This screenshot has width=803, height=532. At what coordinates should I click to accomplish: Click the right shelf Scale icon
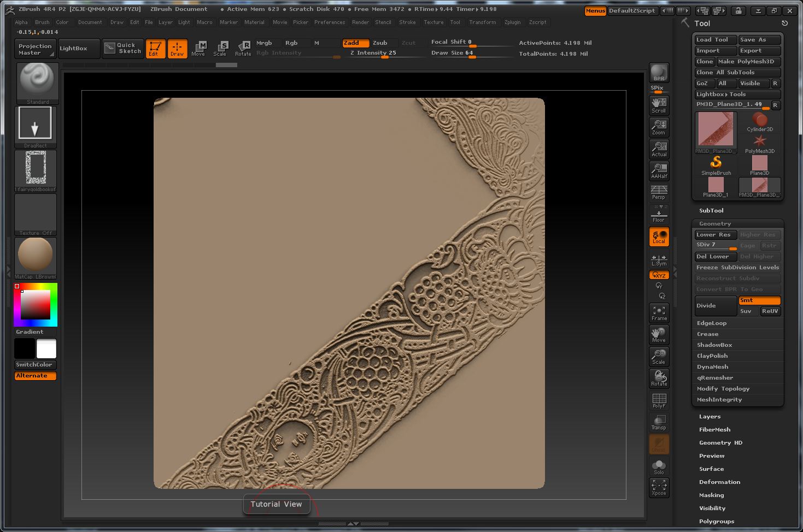coord(659,356)
